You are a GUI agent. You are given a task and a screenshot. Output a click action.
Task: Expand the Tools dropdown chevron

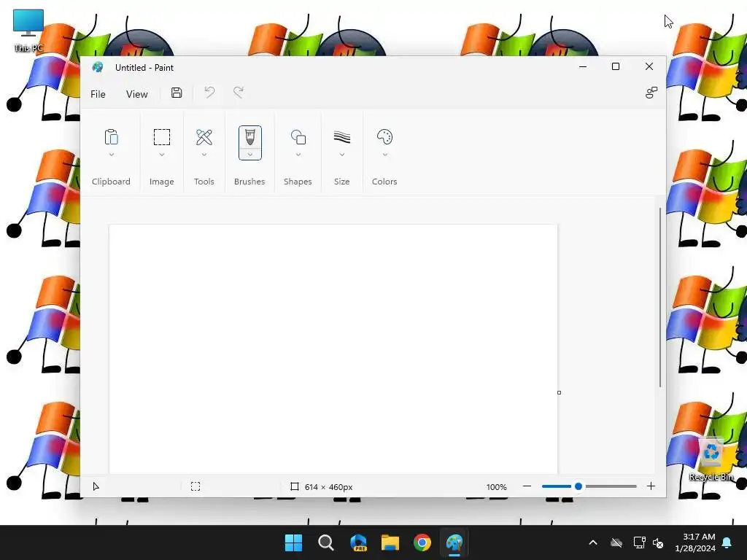(204, 155)
